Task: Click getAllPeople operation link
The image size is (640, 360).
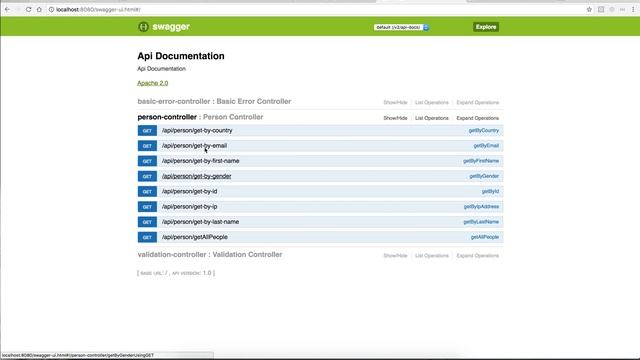Action: point(485,237)
